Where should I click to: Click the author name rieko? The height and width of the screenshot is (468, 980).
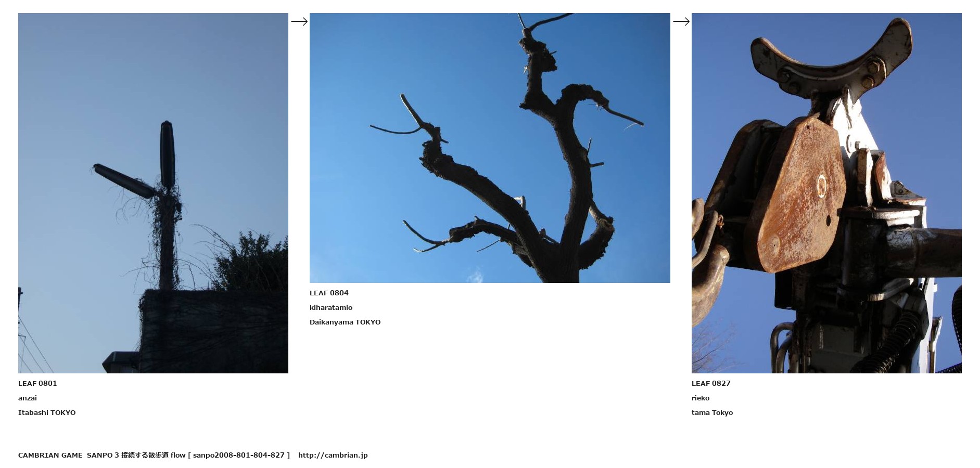701,398
